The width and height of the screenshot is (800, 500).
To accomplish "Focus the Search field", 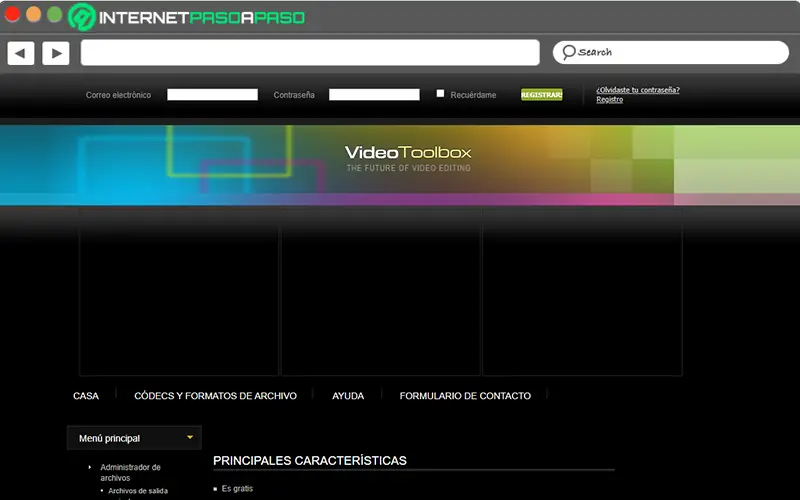I will click(x=670, y=53).
